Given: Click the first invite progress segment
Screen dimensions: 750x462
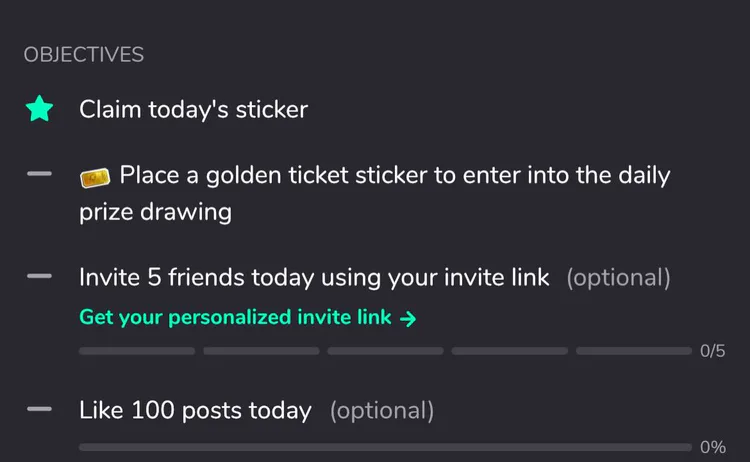Looking at the screenshot, I should point(137,351).
